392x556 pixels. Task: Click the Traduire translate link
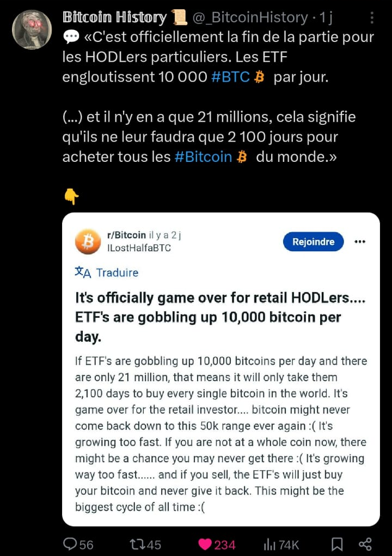coord(117,273)
